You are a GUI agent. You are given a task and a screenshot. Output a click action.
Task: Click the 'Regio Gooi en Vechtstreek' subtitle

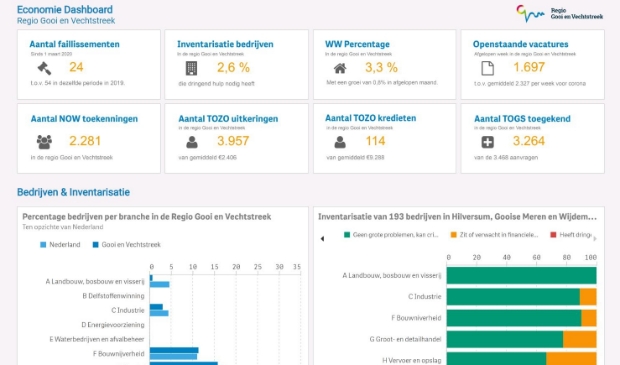point(66,21)
